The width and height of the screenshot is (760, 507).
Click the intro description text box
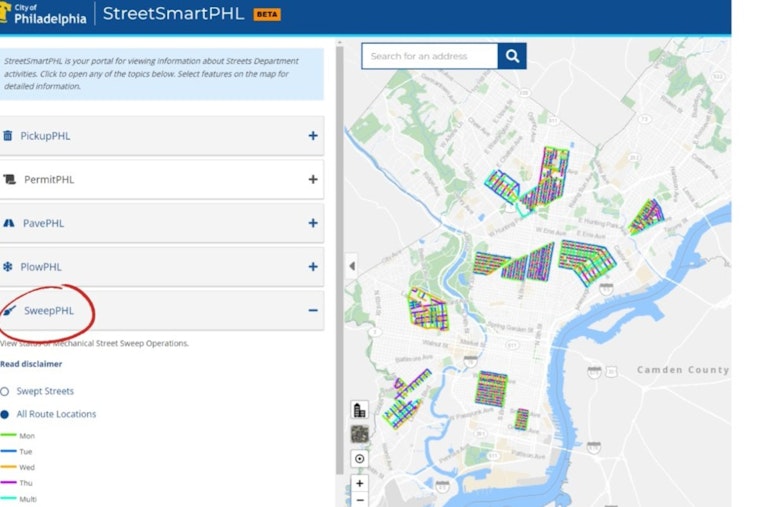161,74
